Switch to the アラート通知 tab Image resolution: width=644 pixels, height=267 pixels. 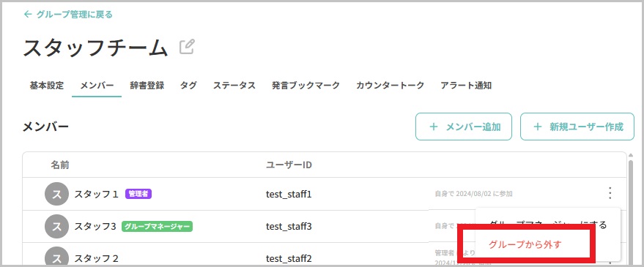pyautogui.click(x=466, y=86)
